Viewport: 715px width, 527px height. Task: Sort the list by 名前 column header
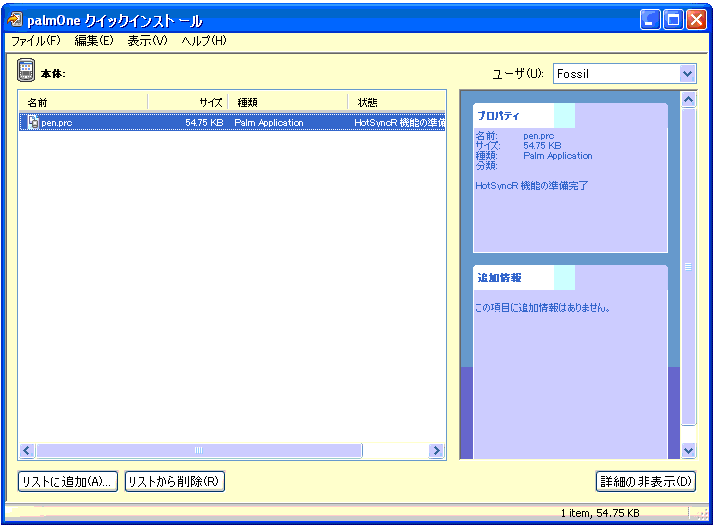click(x=83, y=102)
